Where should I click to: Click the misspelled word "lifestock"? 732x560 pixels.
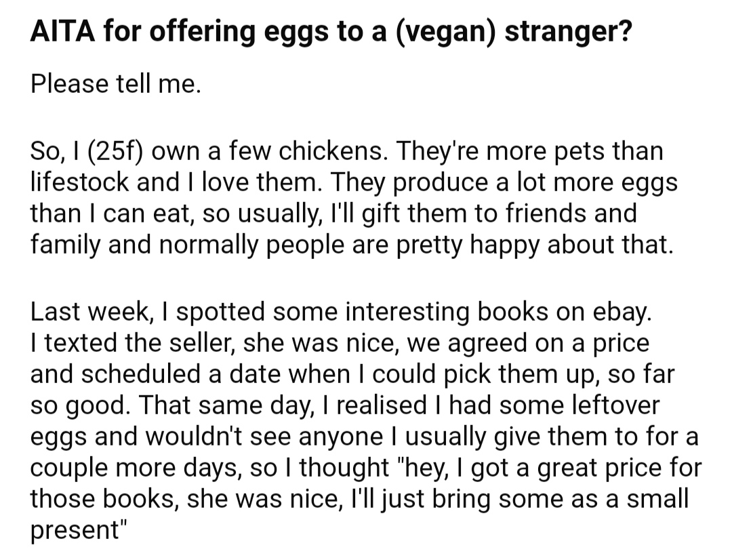click(80, 182)
